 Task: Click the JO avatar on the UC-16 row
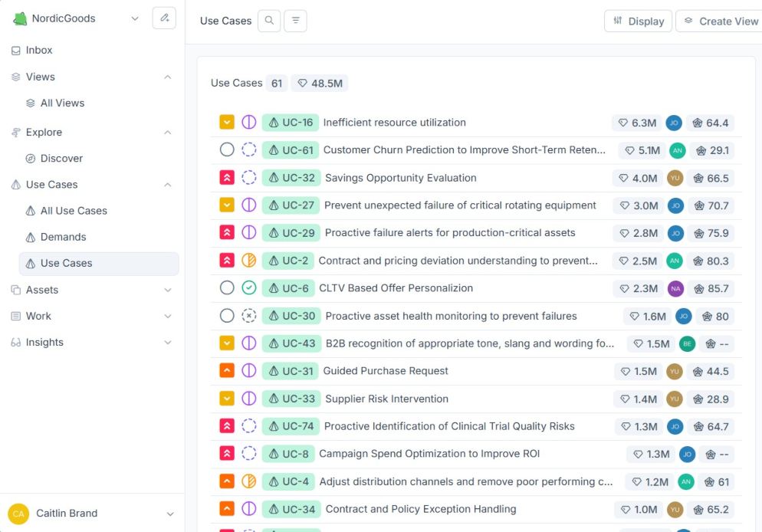point(674,123)
